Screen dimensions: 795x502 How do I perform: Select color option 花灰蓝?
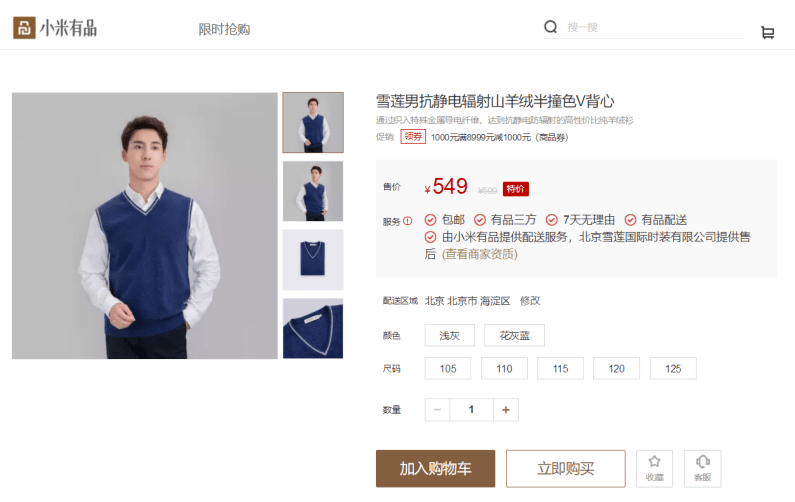[x=514, y=336]
